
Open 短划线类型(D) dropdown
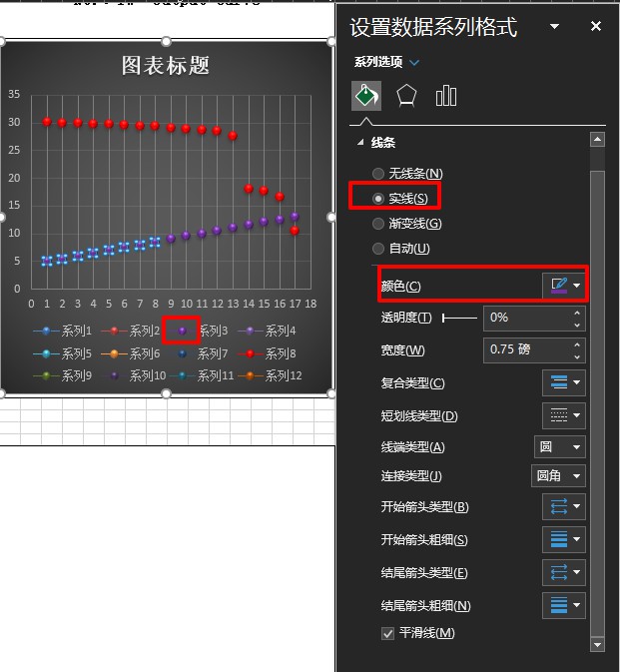(564, 415)
